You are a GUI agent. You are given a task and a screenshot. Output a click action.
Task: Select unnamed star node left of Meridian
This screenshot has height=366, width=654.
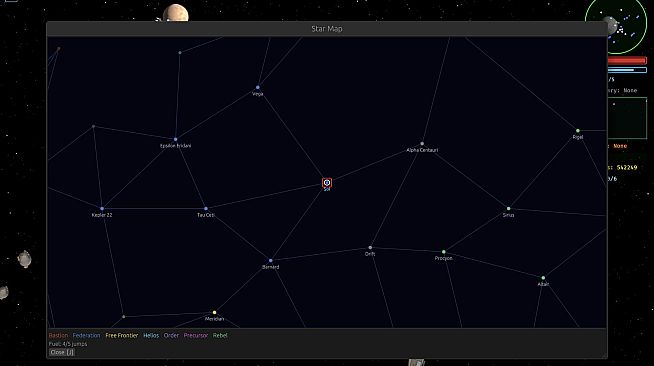pos(123,317)
